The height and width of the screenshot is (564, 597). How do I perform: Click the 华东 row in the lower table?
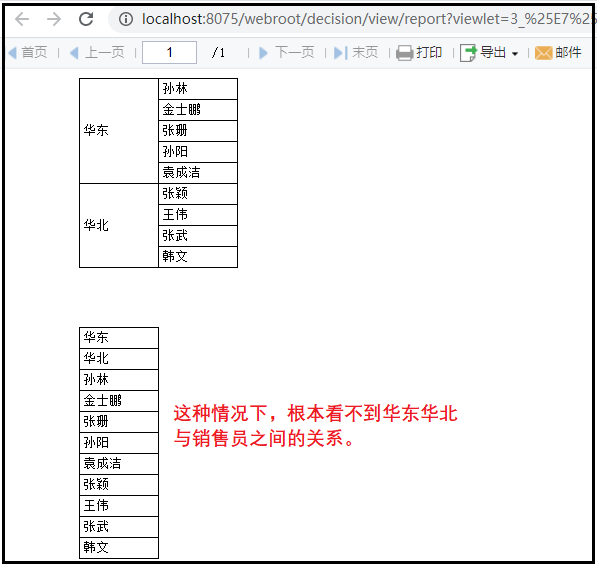pyautogui.click(x=119, y=338)
